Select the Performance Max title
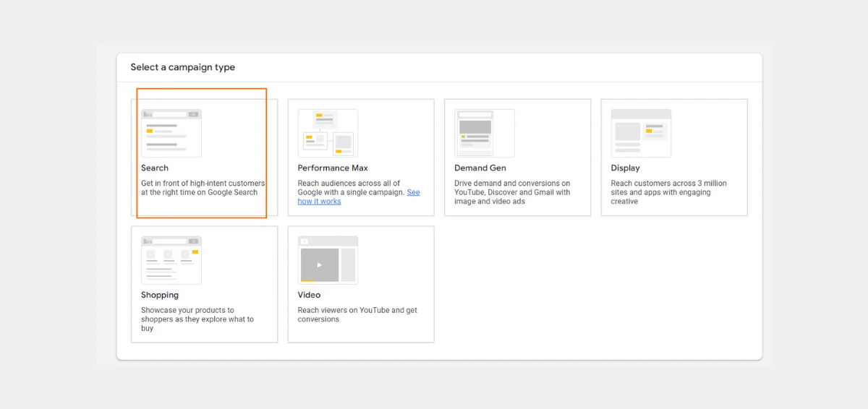 [333, 168]
